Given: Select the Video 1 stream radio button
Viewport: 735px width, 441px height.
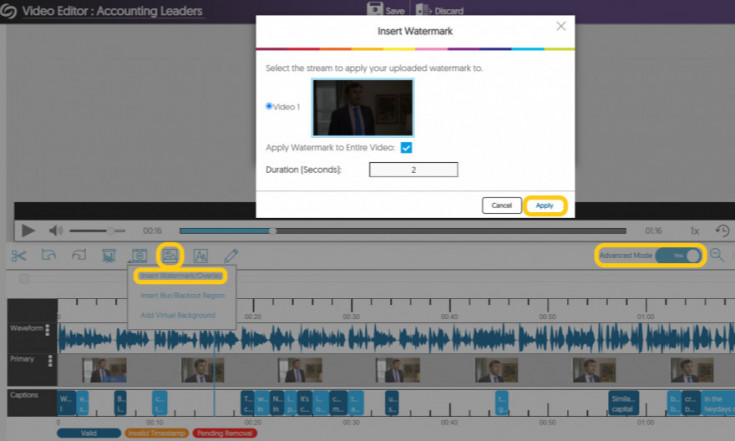Looking at the screenshot, I should [x=269, y=106].
